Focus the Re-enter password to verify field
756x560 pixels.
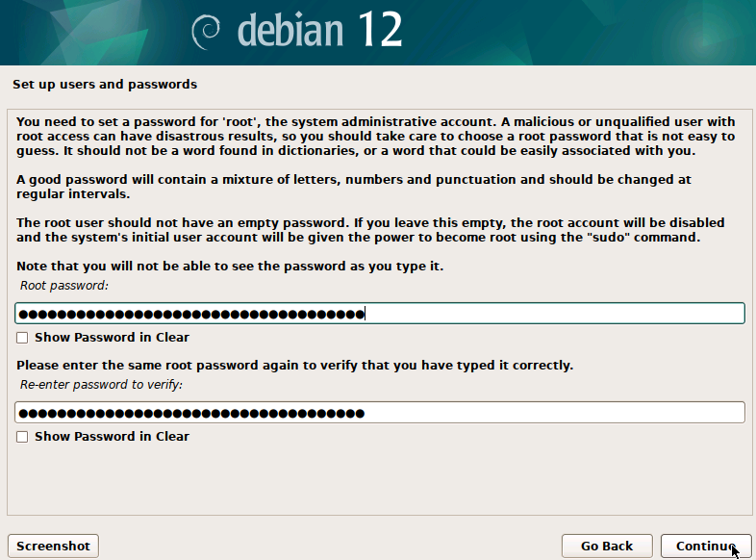[x=379, y=413]
